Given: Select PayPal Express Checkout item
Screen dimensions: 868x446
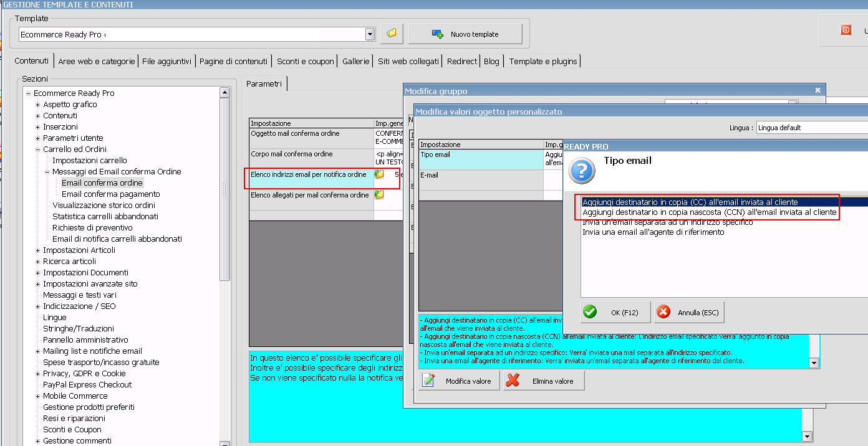Looking at the screenshot, I should click(87, 384).
